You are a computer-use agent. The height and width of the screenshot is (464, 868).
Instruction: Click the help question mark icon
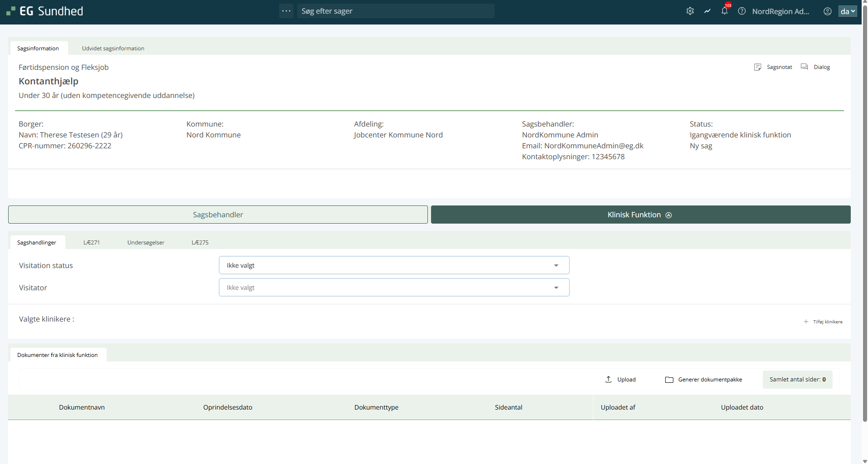coord(742,11)
